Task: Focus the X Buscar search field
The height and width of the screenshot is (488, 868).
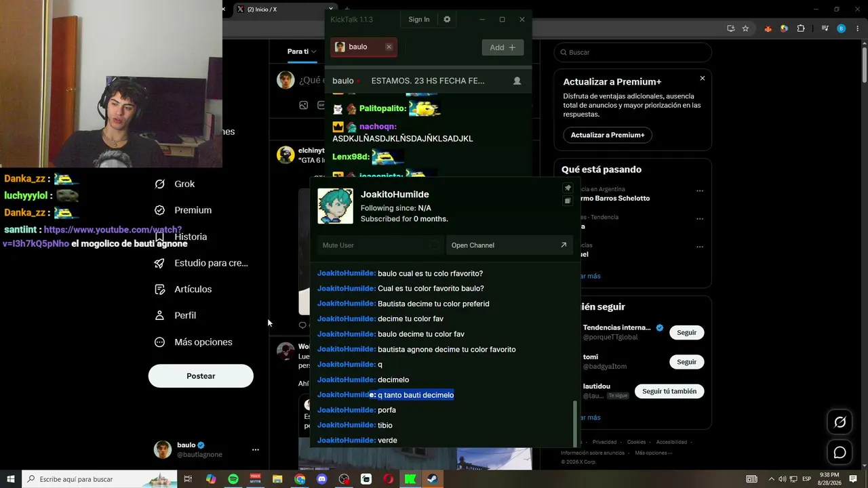Action: pos(633,52)
